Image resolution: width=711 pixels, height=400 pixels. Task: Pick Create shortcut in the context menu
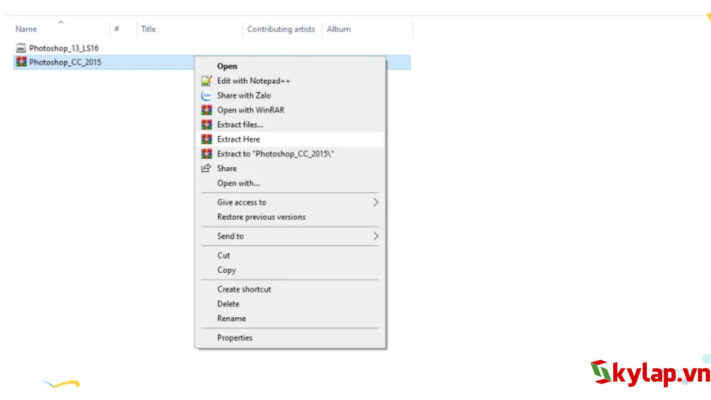point(244,289)
